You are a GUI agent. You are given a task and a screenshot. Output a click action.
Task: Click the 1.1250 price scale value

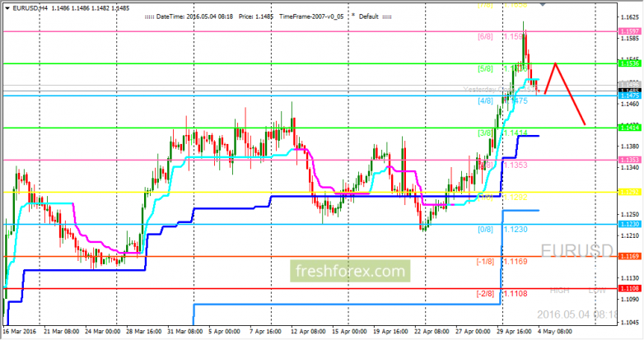630,214
